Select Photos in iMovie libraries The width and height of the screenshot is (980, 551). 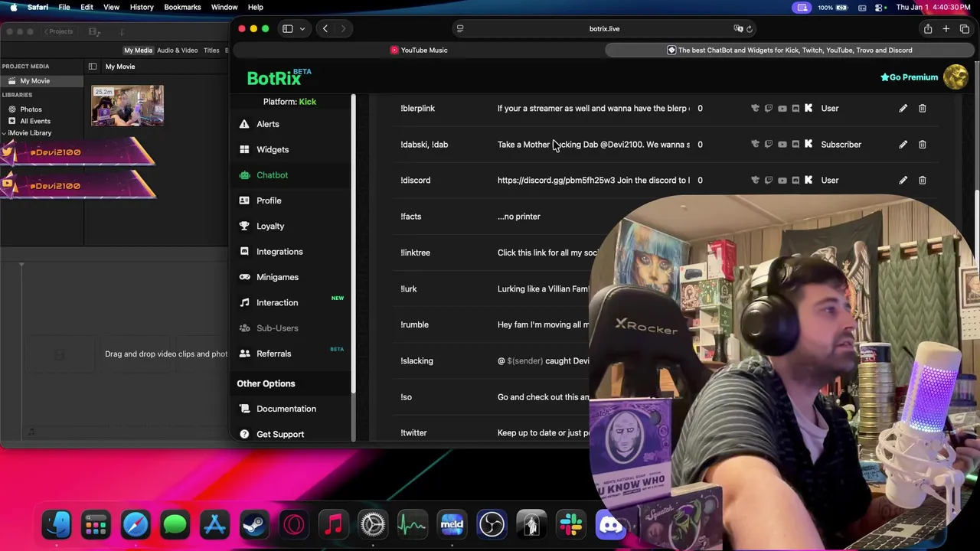31,109
